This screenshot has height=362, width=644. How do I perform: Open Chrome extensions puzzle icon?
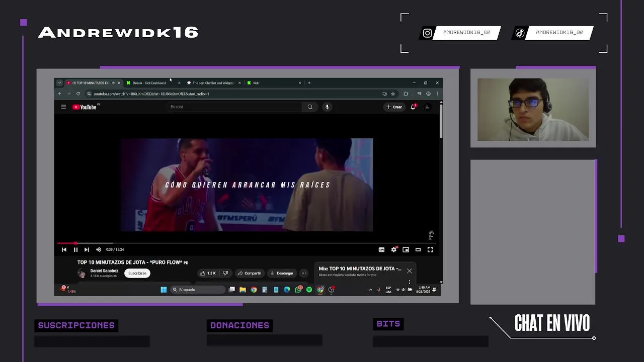pyautogui.click(x=406, y=94)
